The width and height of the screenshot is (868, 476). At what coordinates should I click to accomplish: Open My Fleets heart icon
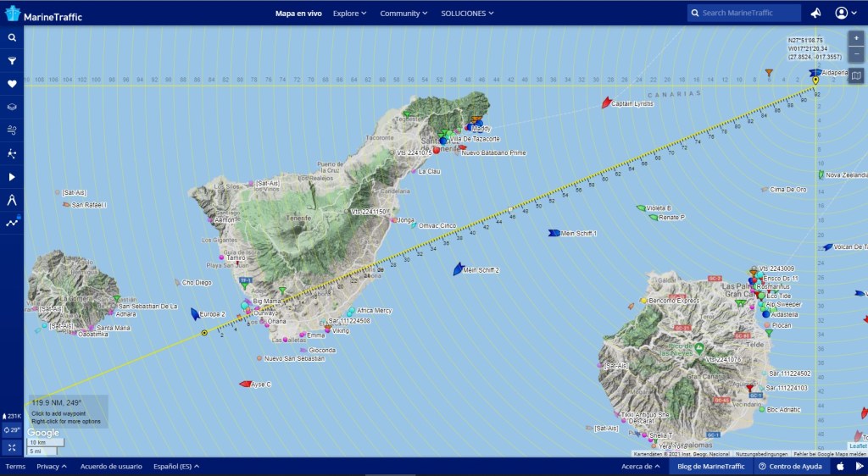(12, 84)
